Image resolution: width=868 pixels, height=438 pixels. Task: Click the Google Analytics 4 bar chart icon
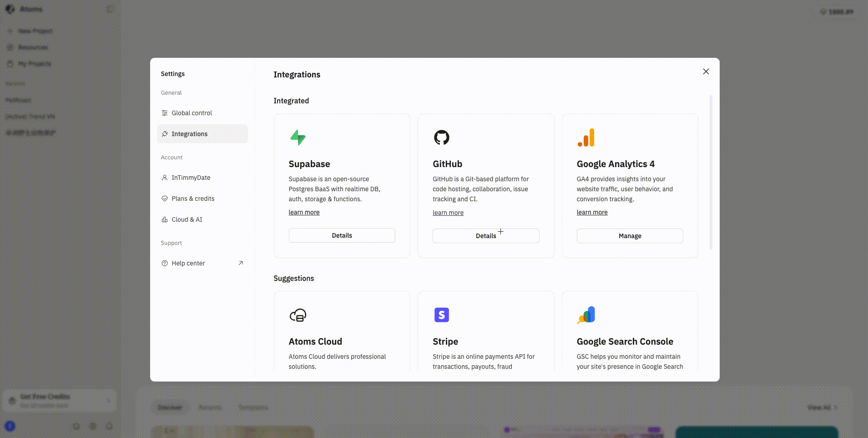tap(586, 137)
